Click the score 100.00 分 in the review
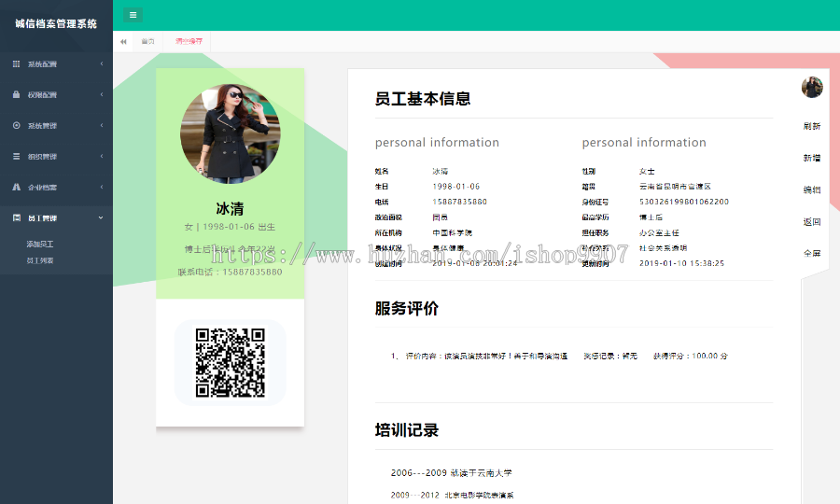The height and width of the screenshot is (504, 840). 710,356
